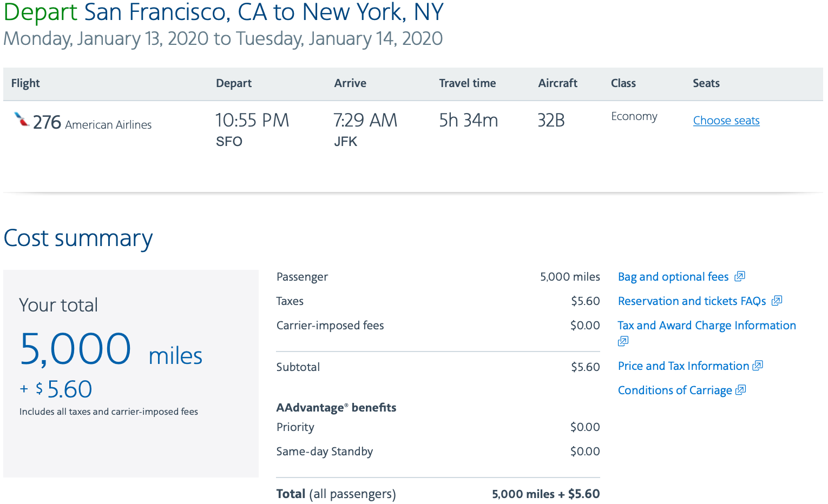Image resolution: width=828 pixels, height=504 pixels.
Task: Click external-link icon beside Price and Tax Information
Action: pos(758,366)
